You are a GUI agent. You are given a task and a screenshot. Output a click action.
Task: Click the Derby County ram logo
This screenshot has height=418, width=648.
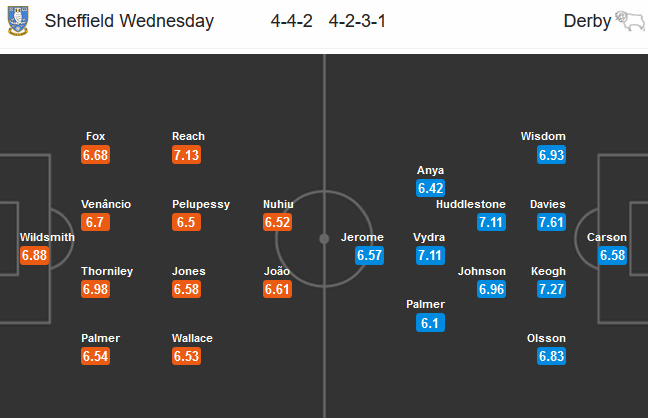pyautogui.click(x=630, y=22)
